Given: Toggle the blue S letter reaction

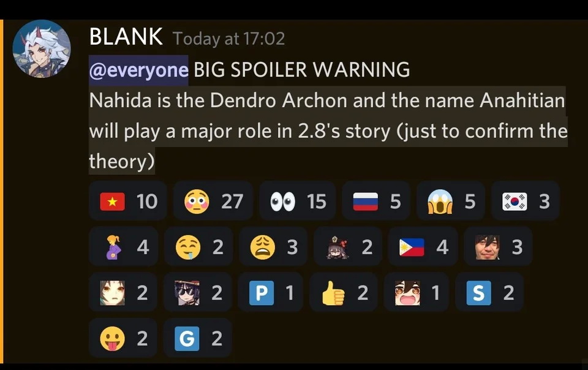Looking at the screenshot, I should tap(489, 292).
